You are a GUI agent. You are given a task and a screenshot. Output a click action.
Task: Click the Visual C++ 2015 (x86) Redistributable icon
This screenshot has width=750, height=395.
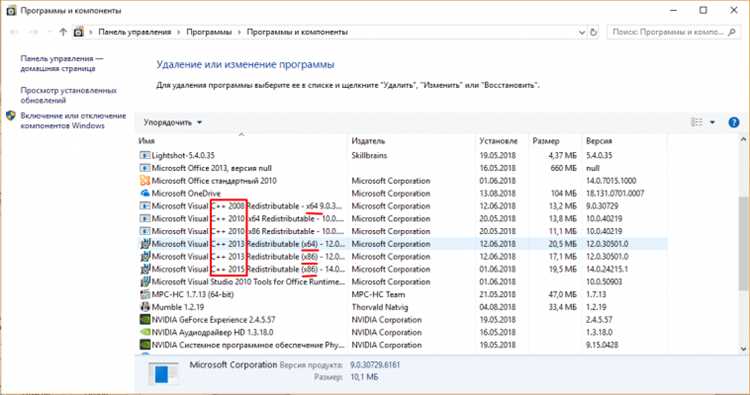click(144, 269)
